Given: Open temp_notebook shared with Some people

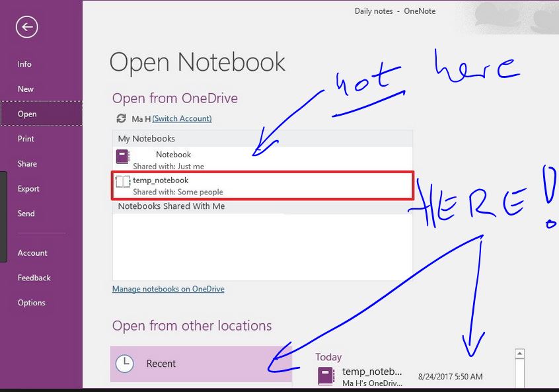Looking at the screenshot, I should point(262,186).
